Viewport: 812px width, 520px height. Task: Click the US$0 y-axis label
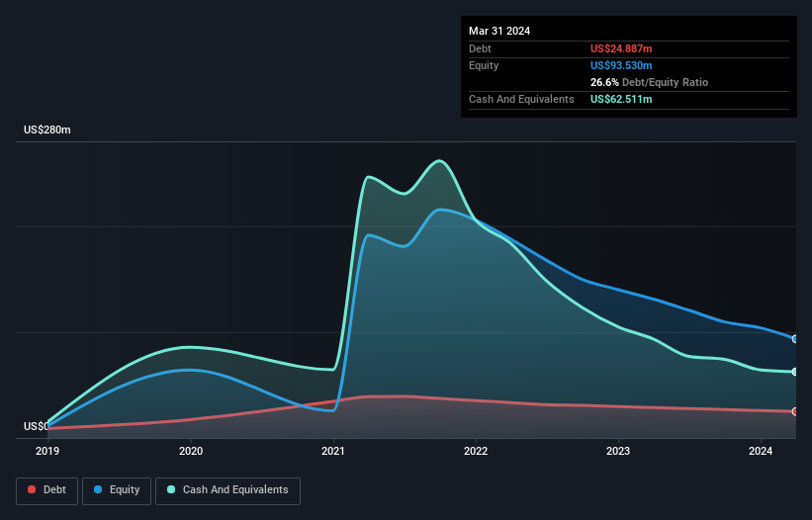click(x=36, y=426)
